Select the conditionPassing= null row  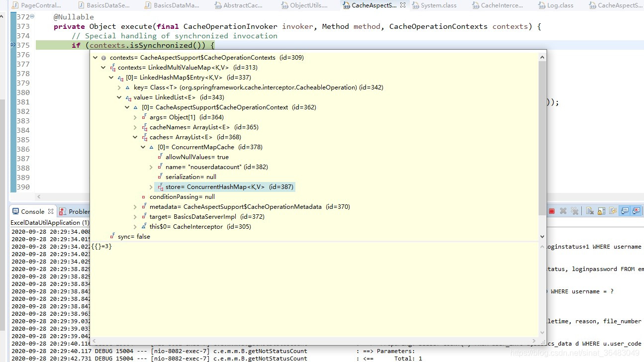[182, 197]
